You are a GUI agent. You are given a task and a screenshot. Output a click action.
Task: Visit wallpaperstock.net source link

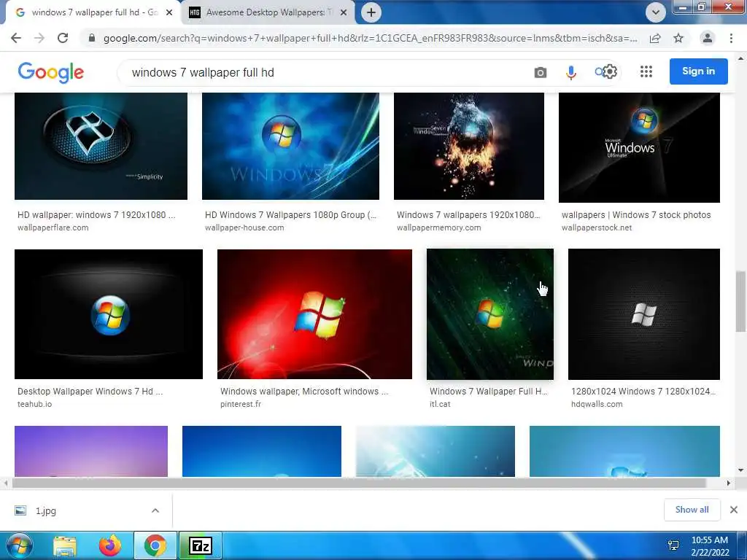(597, 227)
